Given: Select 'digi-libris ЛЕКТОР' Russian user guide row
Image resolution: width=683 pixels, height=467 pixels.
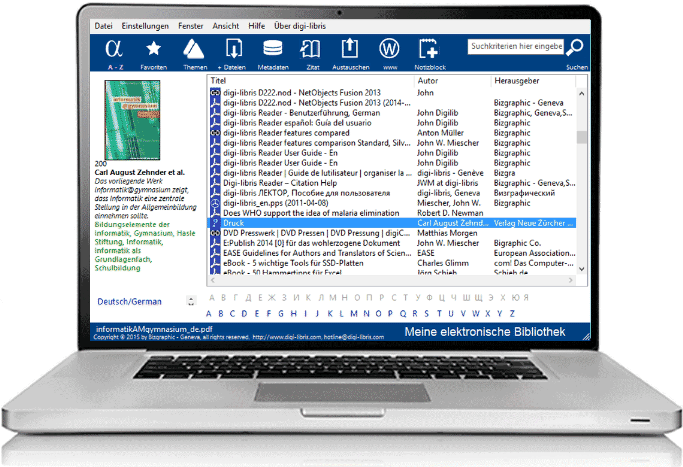Looking at the screenshot, I should pos(306,193).
